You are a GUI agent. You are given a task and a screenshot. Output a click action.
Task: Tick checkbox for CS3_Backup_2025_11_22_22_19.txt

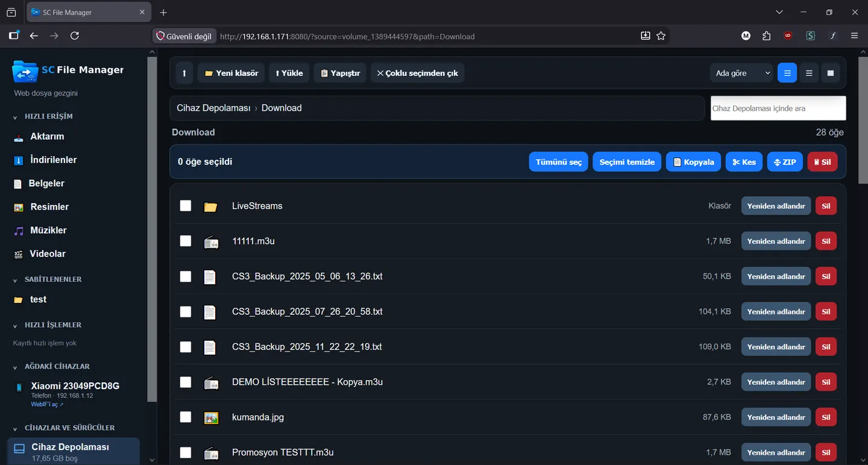point(186,347)
